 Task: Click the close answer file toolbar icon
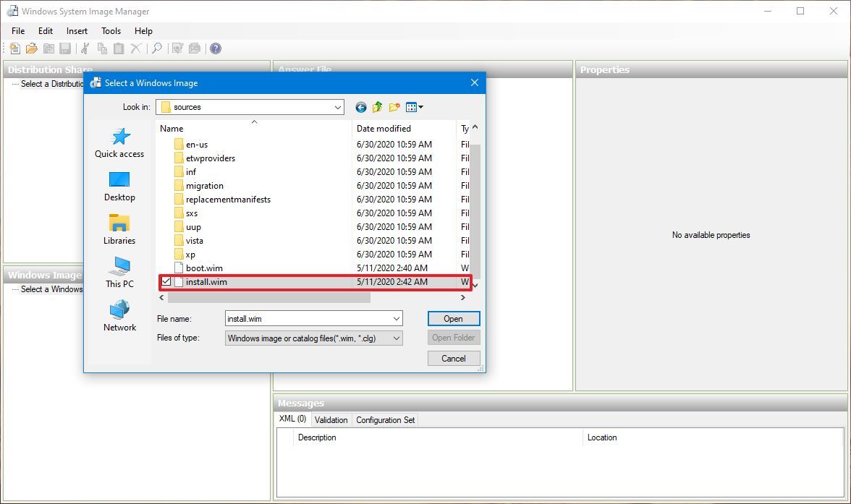49,48
